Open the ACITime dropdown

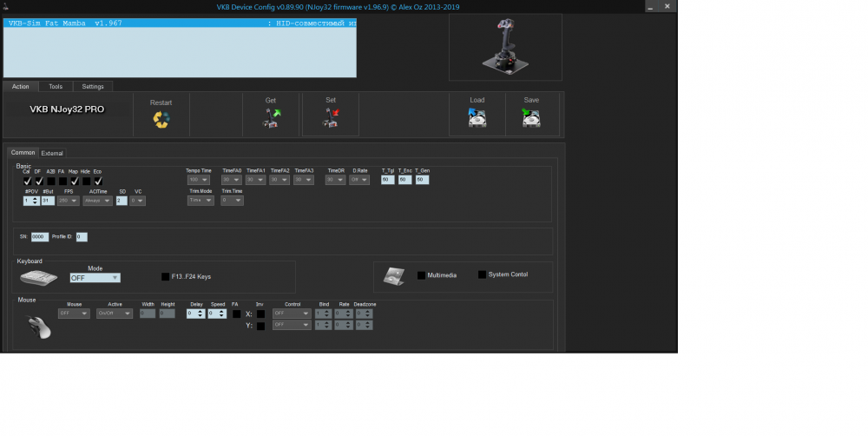click(97, 201)
